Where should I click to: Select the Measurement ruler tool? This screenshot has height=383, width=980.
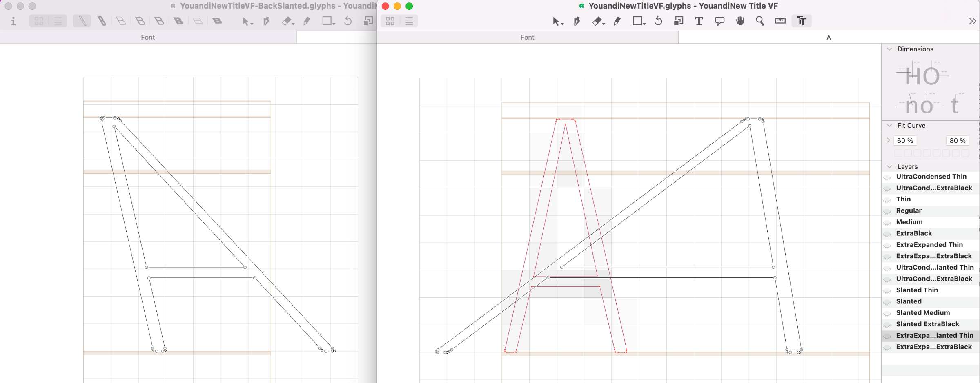point(780,21)
